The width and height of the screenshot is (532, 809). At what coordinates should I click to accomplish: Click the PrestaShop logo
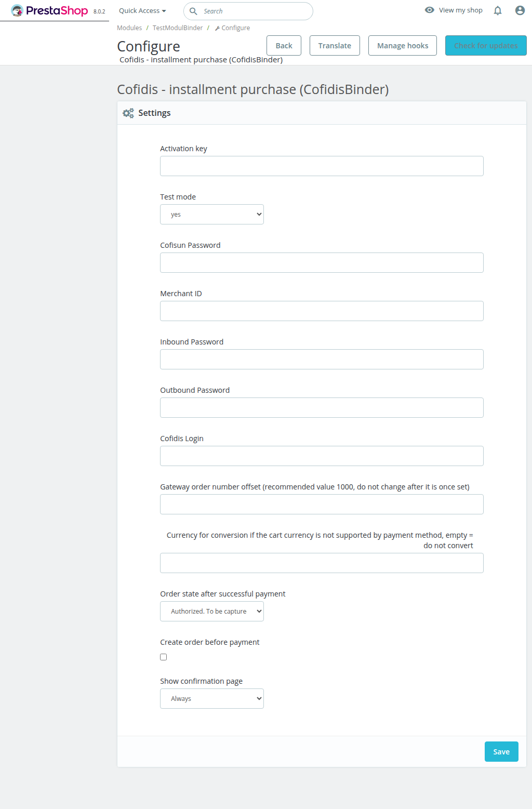coord(49,10)
